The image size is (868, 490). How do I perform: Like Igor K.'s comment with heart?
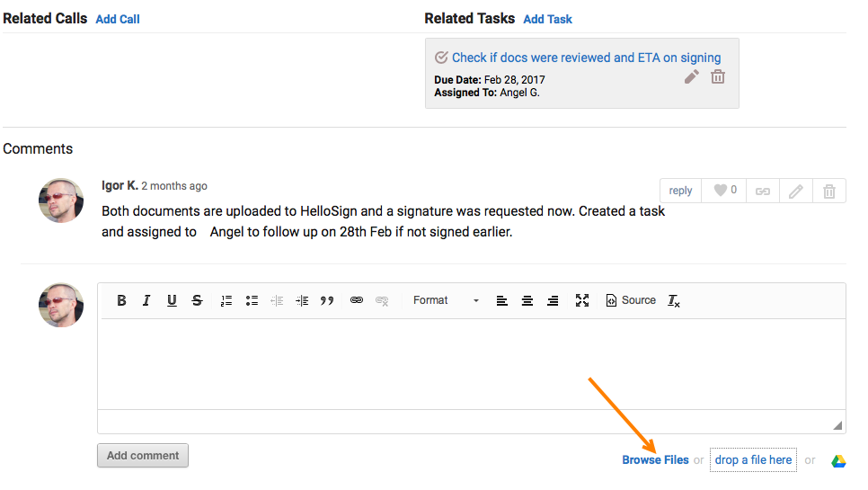724,191
